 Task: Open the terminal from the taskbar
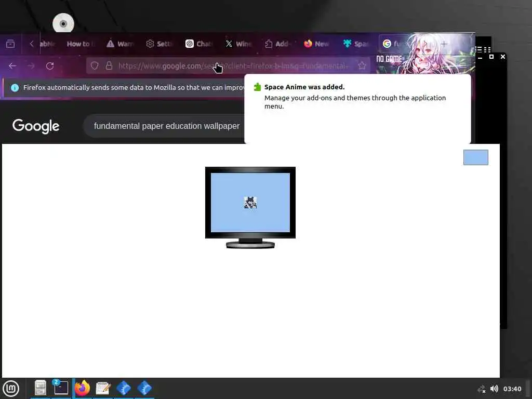[61, 388]
